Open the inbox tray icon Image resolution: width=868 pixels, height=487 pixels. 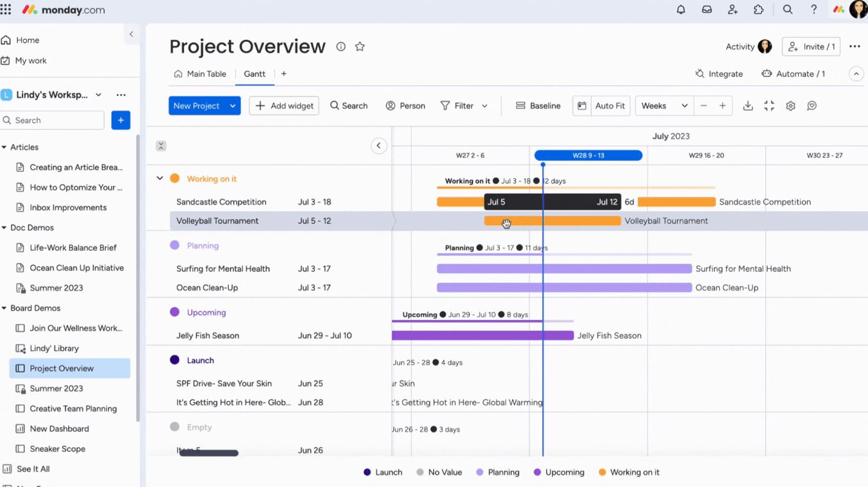[706, 10]
